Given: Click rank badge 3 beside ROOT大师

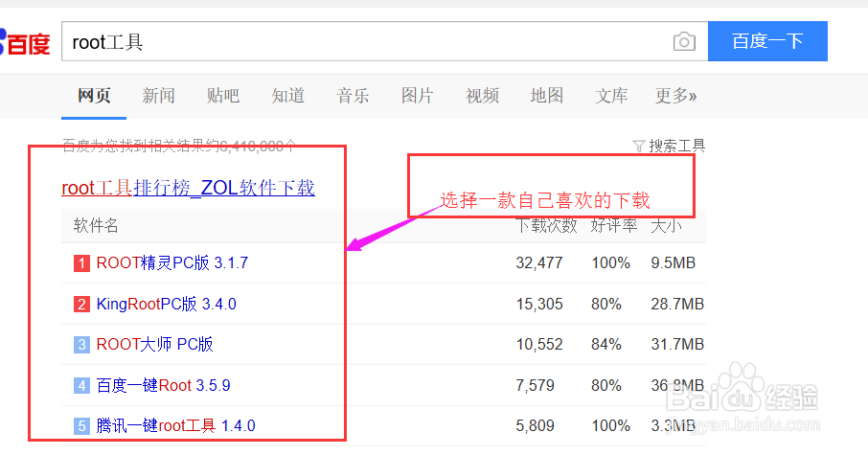Looking at the screenshot, I should pos(82,344).
